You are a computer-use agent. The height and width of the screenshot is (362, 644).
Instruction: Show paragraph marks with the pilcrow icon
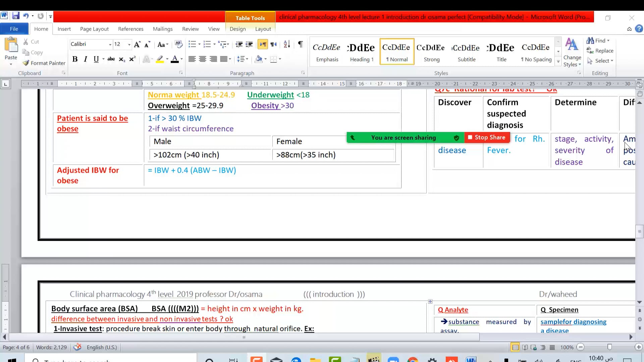pyautogui.click(x=301, y=44)
